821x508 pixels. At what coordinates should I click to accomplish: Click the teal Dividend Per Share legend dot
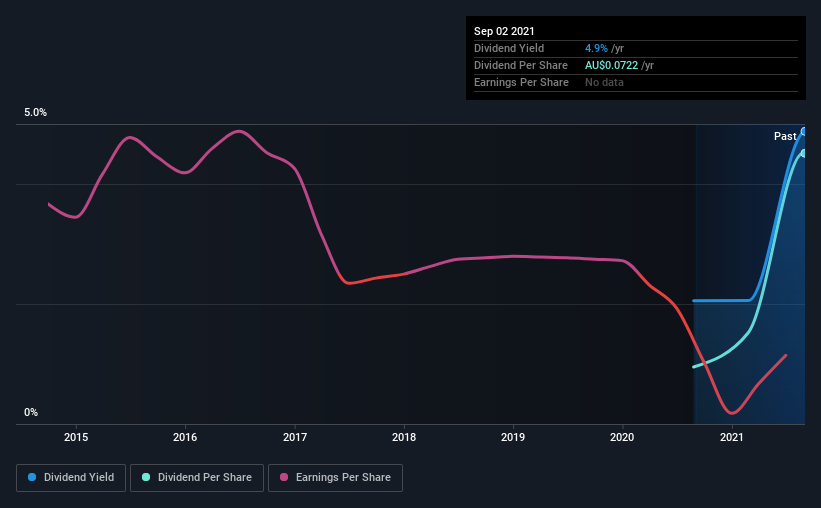pyautogui.click(x=146, y=477)
